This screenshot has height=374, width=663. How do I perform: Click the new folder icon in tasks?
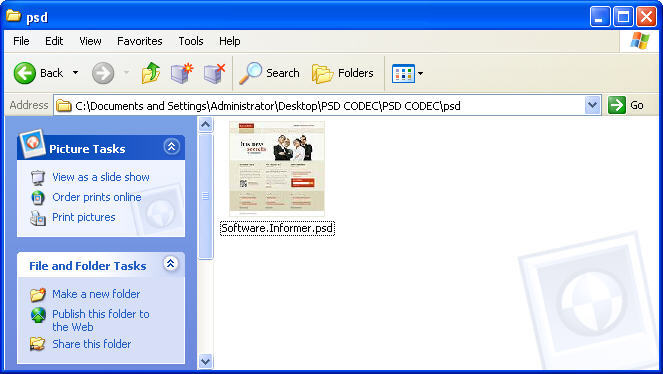(38, 294)
